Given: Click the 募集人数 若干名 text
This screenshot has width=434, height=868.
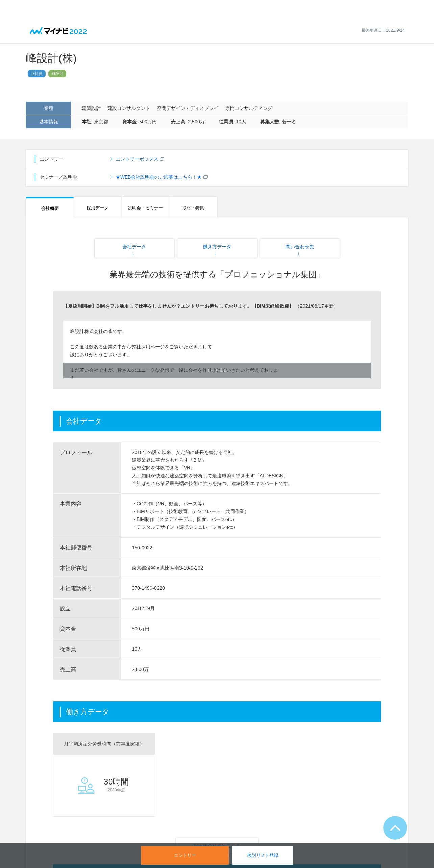Looking at the screenshot, I should pyautogui.click(x=278, y=122).
